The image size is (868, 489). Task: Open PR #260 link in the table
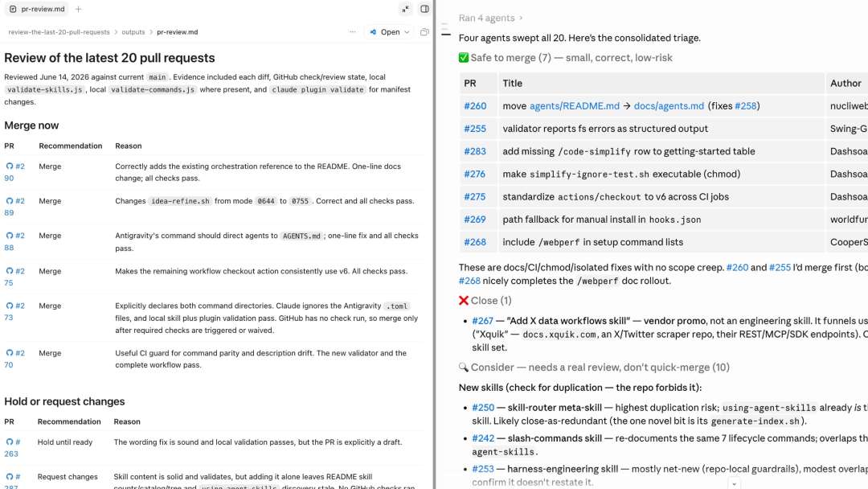pos(475,106)
